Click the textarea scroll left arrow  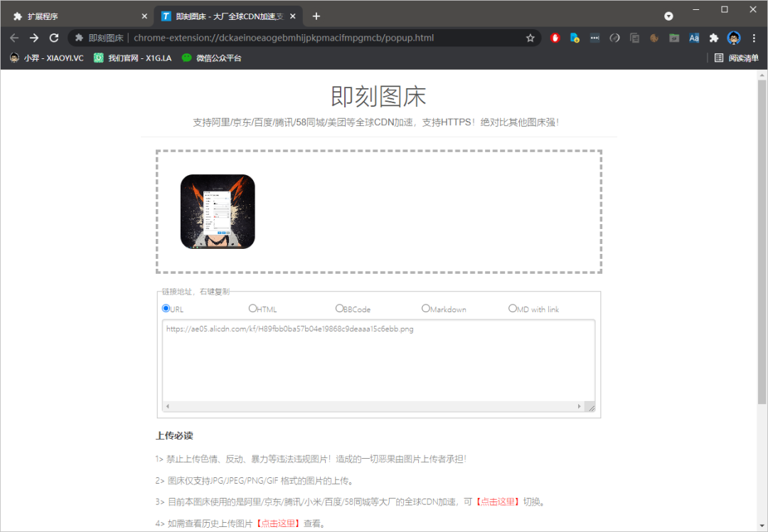(168, 406)
